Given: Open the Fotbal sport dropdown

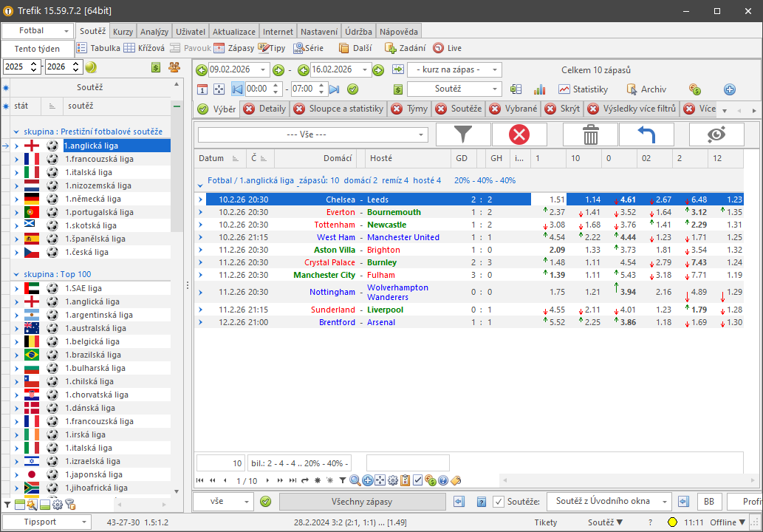Looking at the screenshot, I should point(37,31).
